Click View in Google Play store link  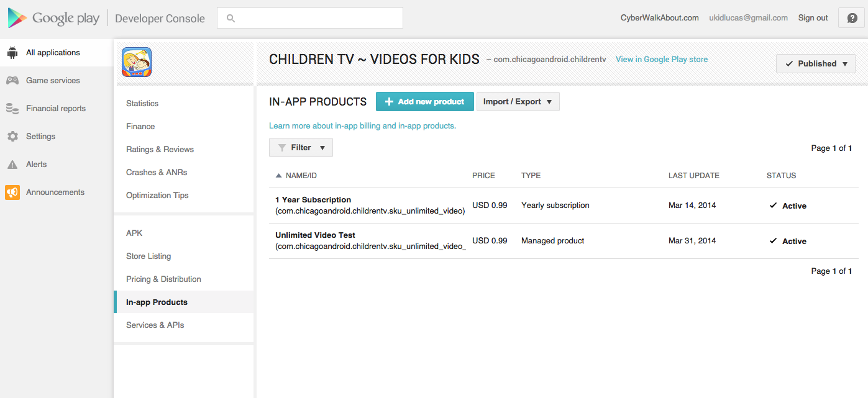pyautogui.click(x=662, y=60)
